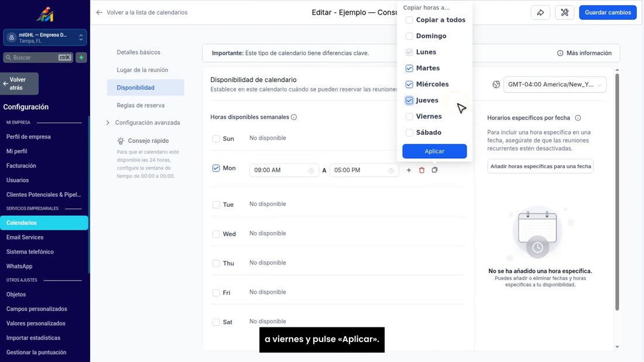Image resolution: width=644 pixels, height=362 pixels.
Task: Open Facturación in the sidebar
Action: coord(21,166)
